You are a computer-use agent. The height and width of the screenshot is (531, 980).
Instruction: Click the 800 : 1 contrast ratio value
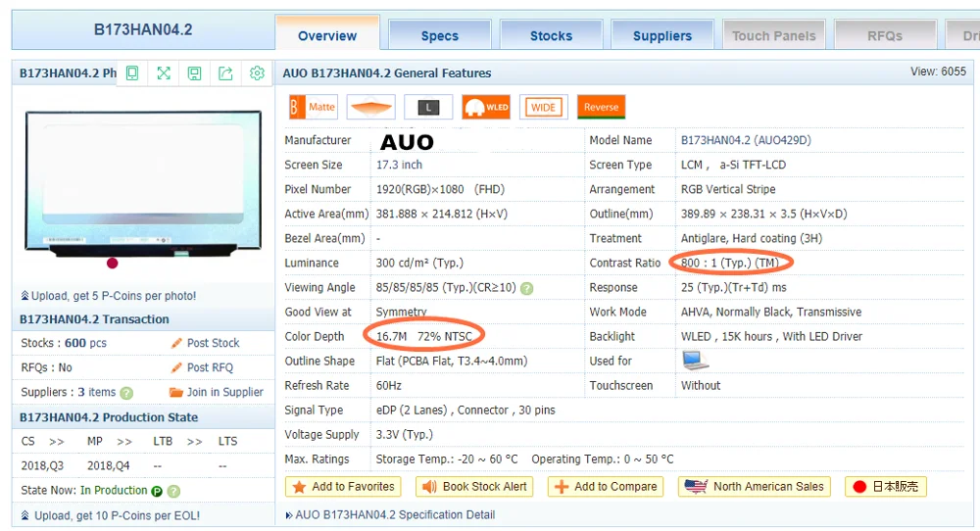tap(729, 263)
